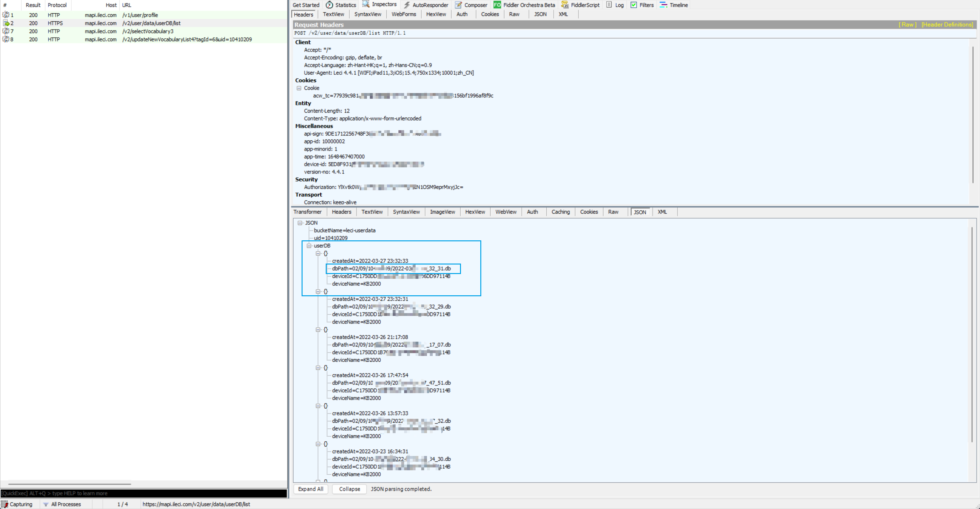Open Fiddler Orchestra Beta icon
This screenshot has height=509, width=980.
[x=497, y=5]
